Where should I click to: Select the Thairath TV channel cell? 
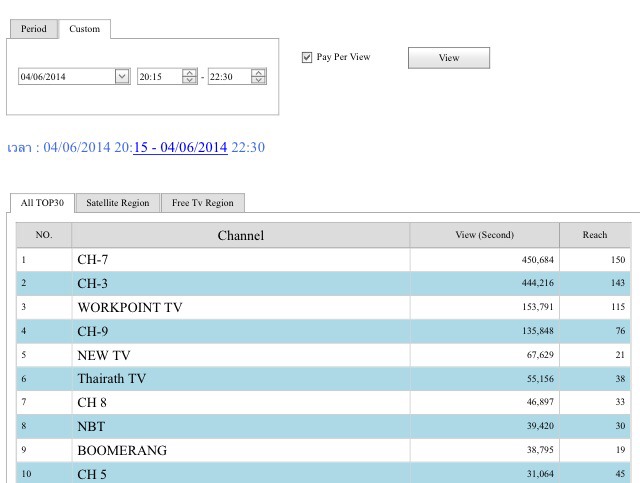coord(241,379)
